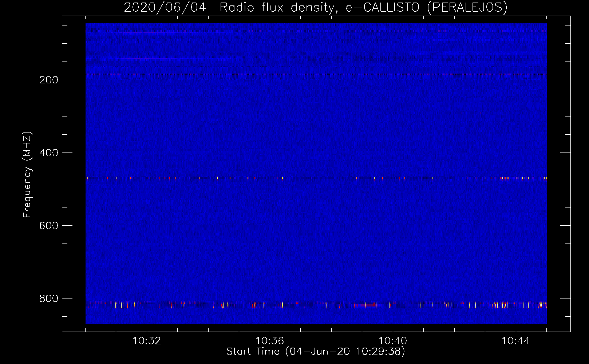Click the e-CALLISTO text in the title
The height and width of the screenshot is (364, 589).
[382, 7]
